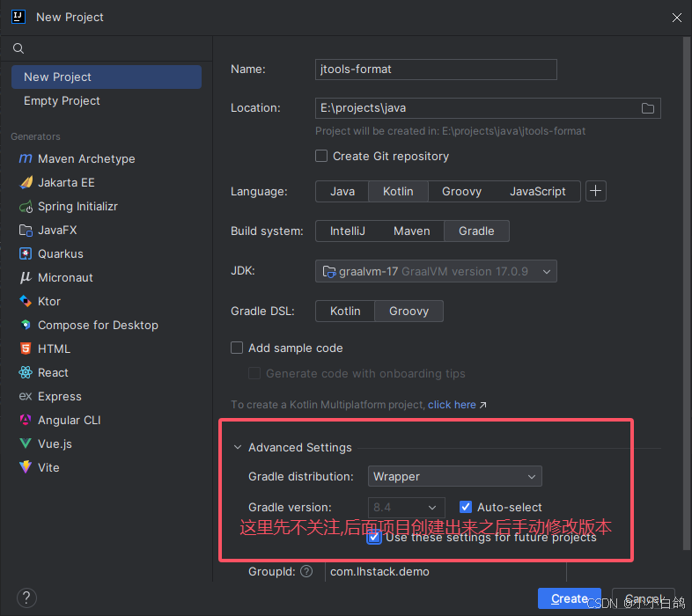The image size is (692, 616).
Task: Click the GroupId field com.lhstack.demo
Action: pos(445,571)
